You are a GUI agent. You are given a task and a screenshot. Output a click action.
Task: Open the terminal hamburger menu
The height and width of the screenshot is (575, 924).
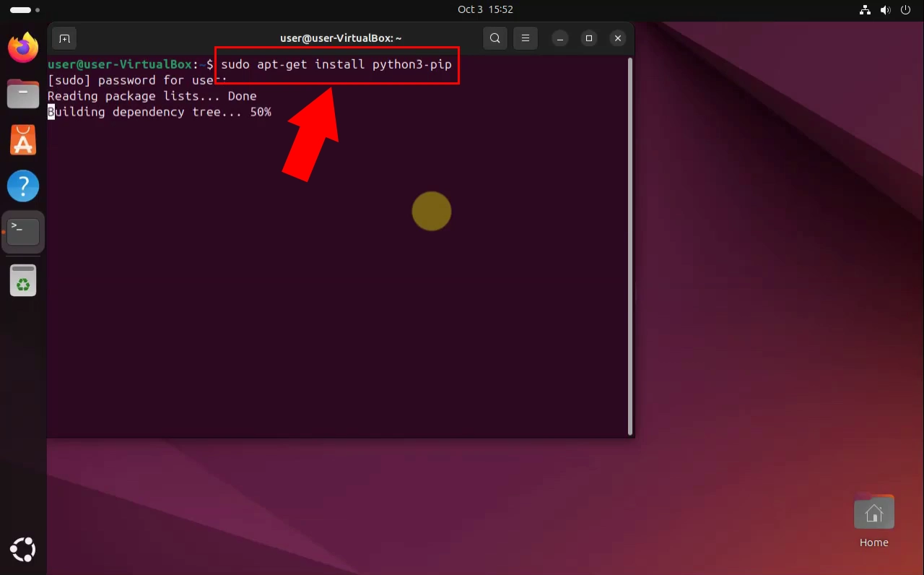click(x=526, y=38)
